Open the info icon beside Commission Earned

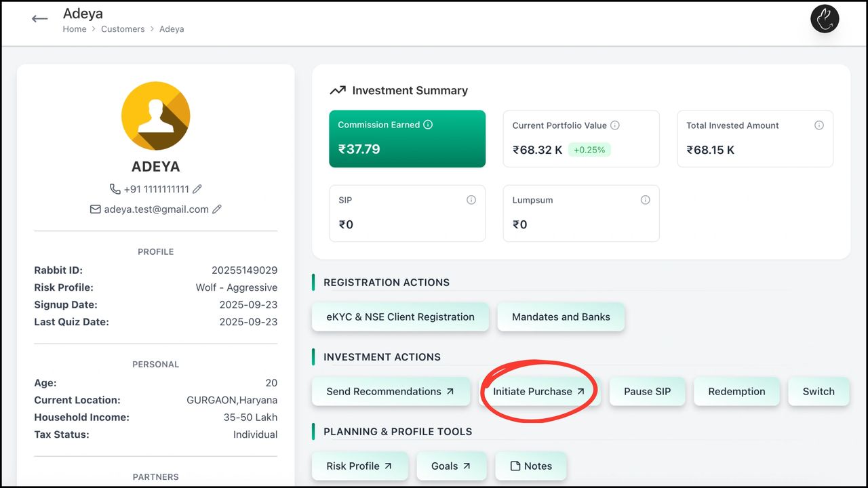(x=428, y=125)
